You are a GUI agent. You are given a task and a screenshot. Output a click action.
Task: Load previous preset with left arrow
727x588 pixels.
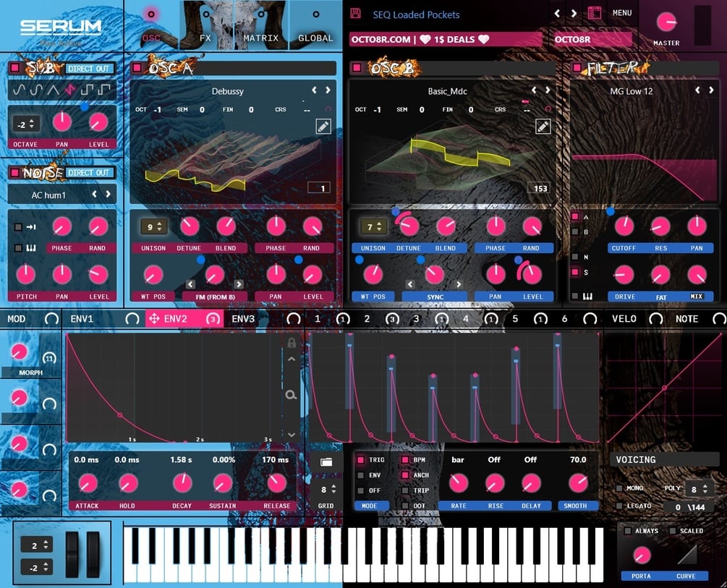pyautogui.click(x=557, y=14)
